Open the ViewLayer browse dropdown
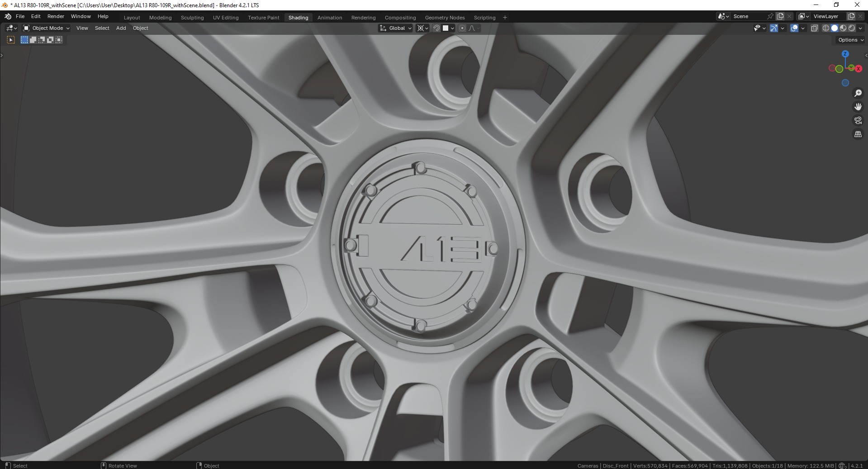868x469 pixels. click(x=804, y=16)
